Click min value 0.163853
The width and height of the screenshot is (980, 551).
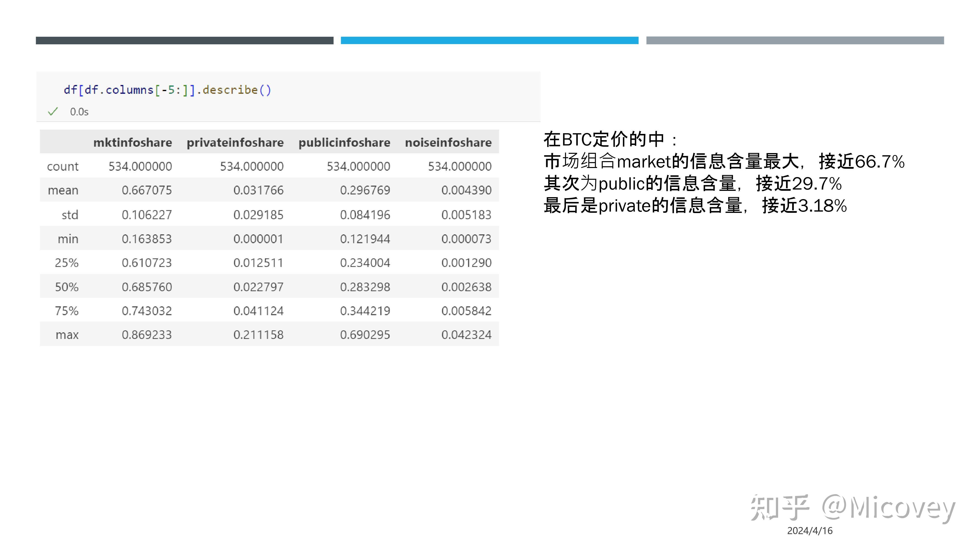click(147, 239)
